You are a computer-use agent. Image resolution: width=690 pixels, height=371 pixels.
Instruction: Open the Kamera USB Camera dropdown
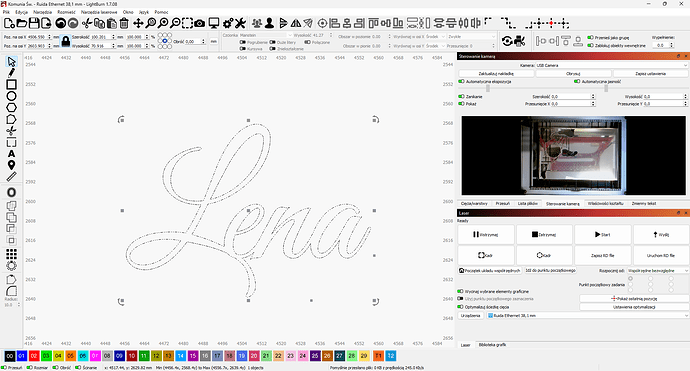pos(611,65)
